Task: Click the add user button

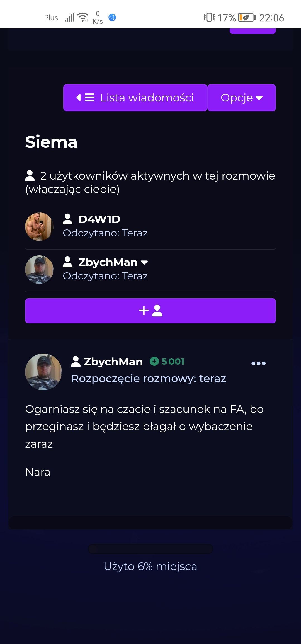Action: click(151, 311)
